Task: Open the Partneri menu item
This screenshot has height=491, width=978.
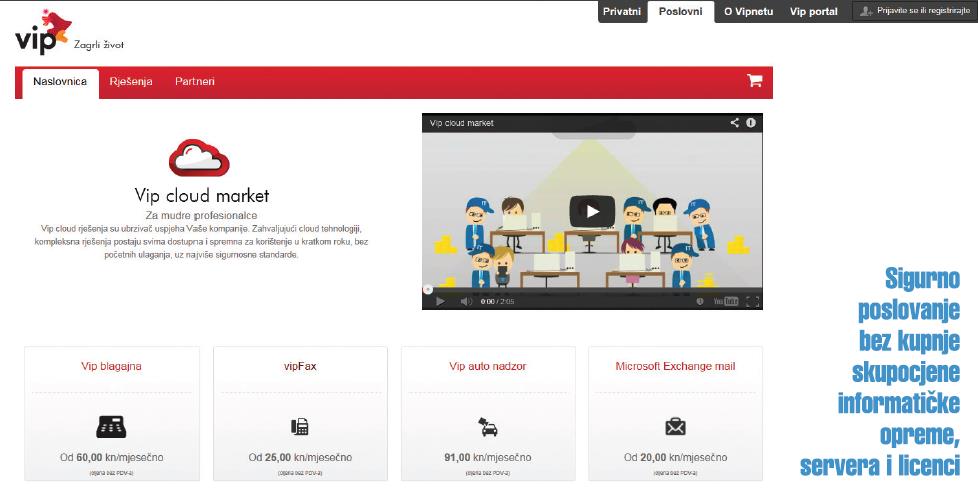Action: coord(195,82)
